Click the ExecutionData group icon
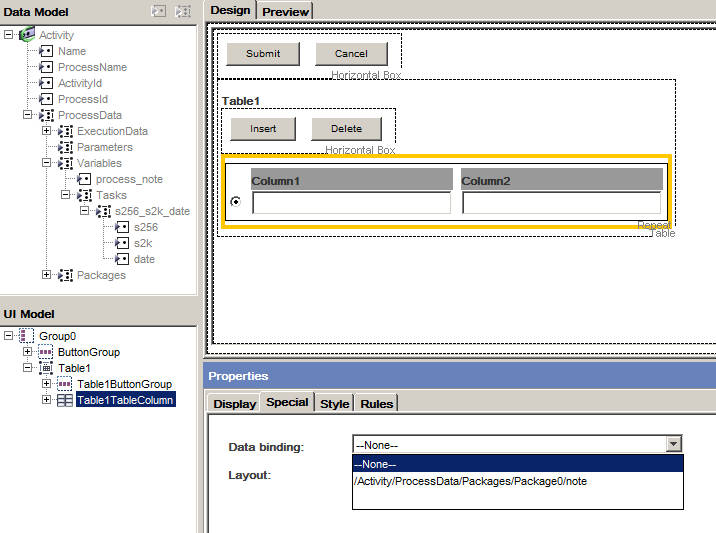Screen dimensions: 716x533 pyautogui.click(x=65, y=131)
